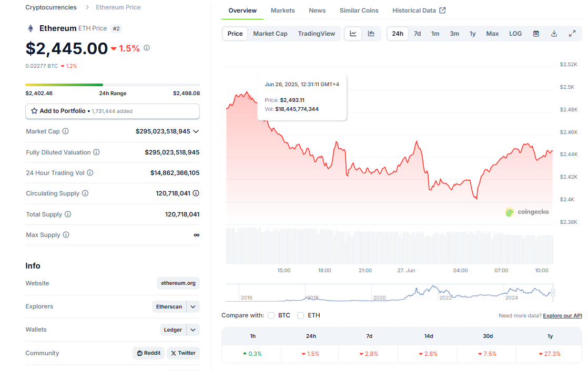Image resolution: width=588 pixels, height=371 pixels.
Task: Tick the BTC compare checkbox
Action: pos(271,315)
